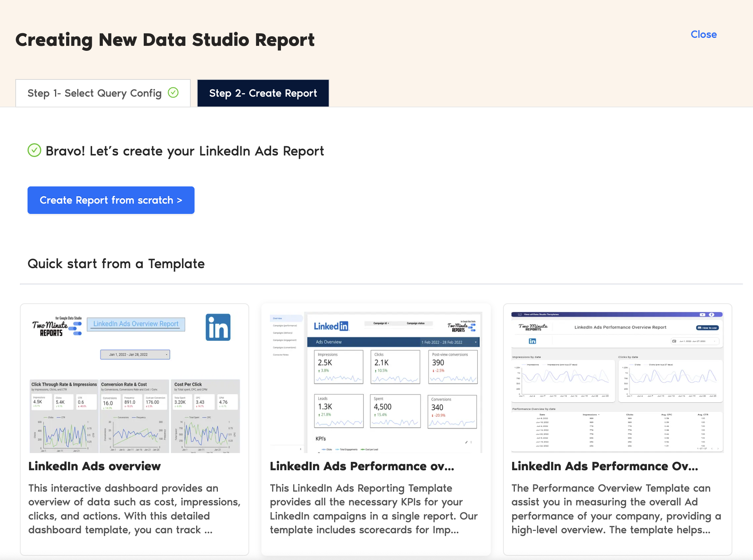Open right LinkedIn Ads Performance Overview thumbnail
This screenshot has height=560, width=753.
pos(617,382)
